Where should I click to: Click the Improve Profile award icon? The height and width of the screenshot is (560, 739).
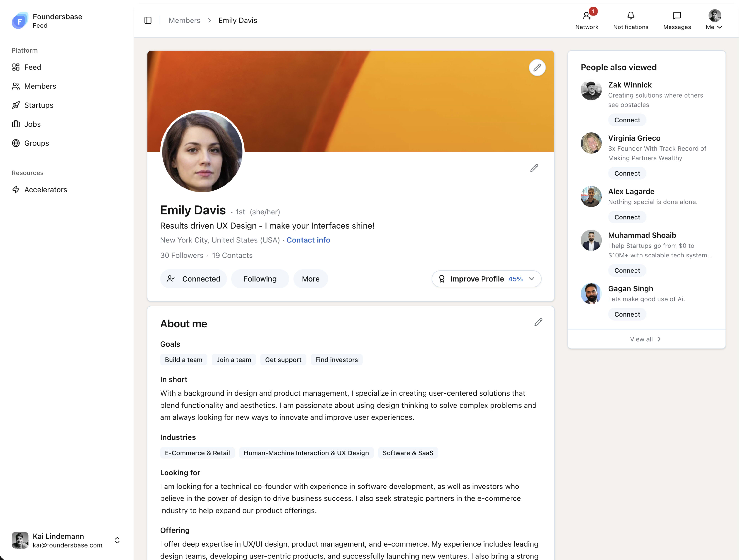pos(441,279)
